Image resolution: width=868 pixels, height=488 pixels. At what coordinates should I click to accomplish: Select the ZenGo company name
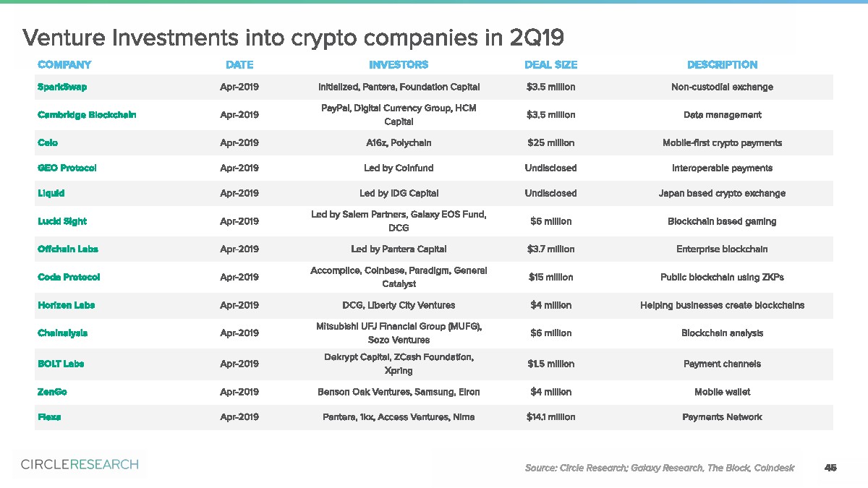point(52,392)
